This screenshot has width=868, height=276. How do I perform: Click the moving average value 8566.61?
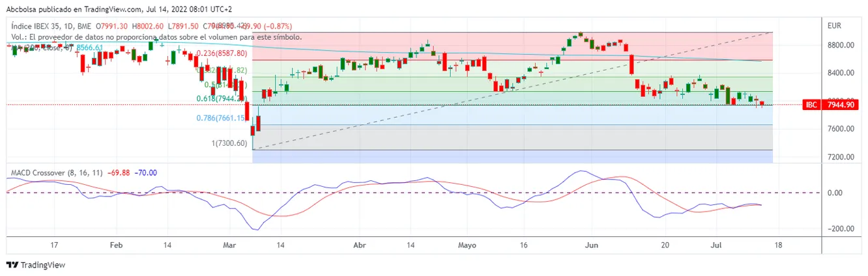coord(90,48)
